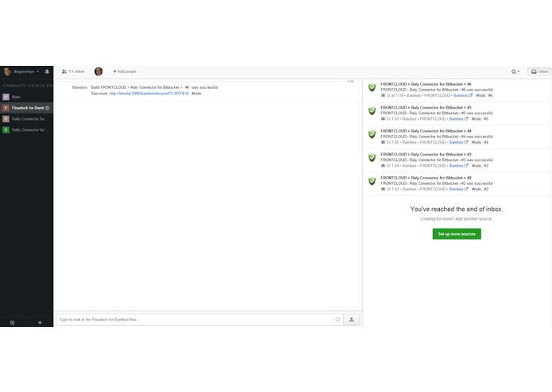Click #todo tag on inbox build #5
The width and height of the screenshot is (552, 392).
pyautogui.click(x=477, y=119)
